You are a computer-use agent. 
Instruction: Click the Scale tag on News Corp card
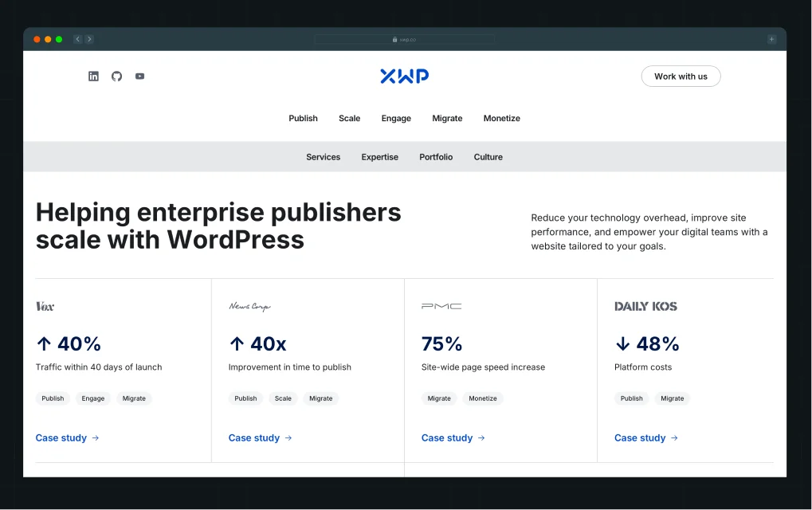283,398
